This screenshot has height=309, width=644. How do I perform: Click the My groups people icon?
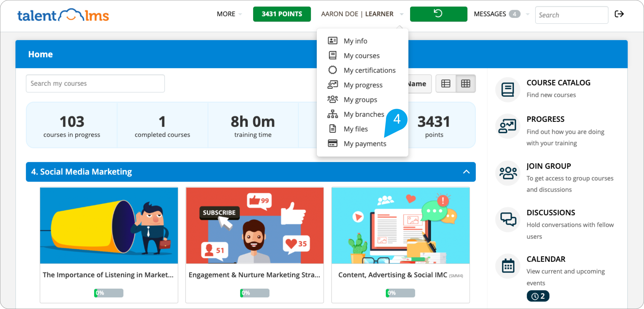tap(333, 99)
